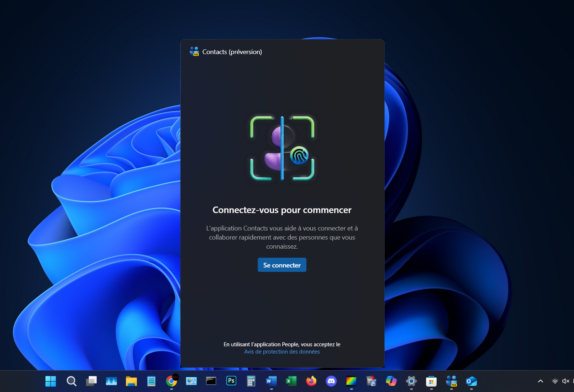The image size is (574, 392).
Task: Launch Google Chrome
Action: tap(171, 381)
